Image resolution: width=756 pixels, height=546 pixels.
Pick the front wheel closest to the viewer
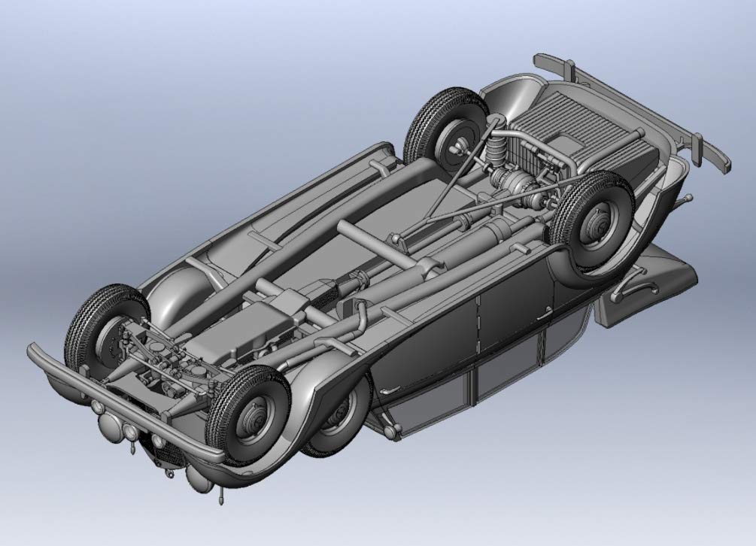pyautogui.click(x=247, y=415)
